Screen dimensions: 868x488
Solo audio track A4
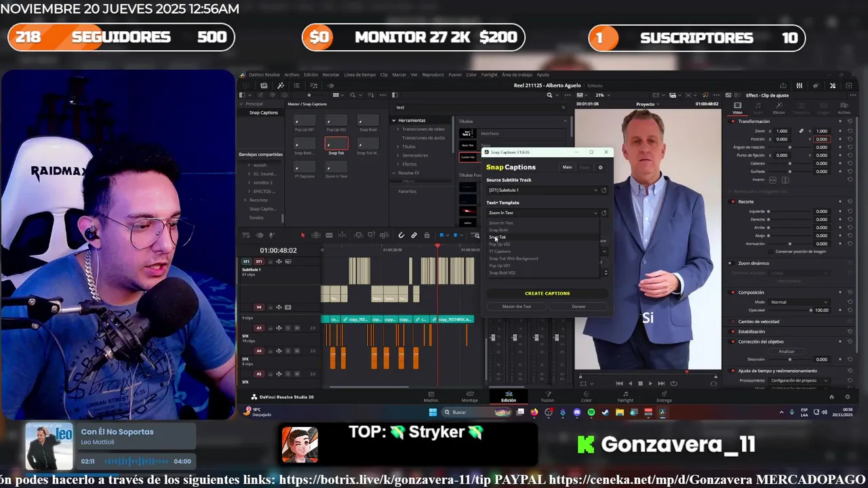click(x=288, y=351)
